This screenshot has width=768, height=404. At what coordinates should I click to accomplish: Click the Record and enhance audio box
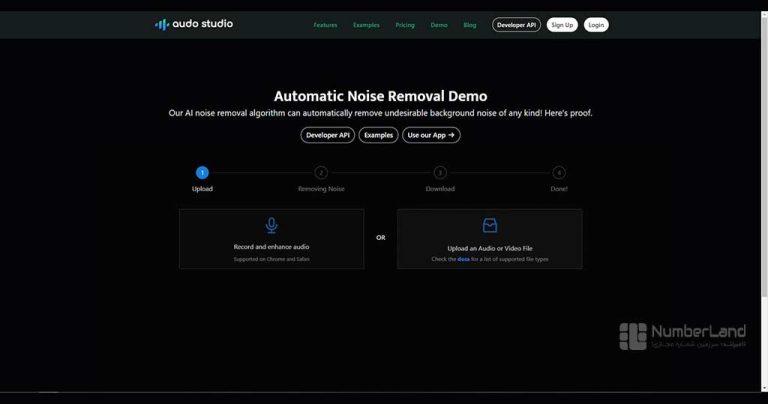271,239
